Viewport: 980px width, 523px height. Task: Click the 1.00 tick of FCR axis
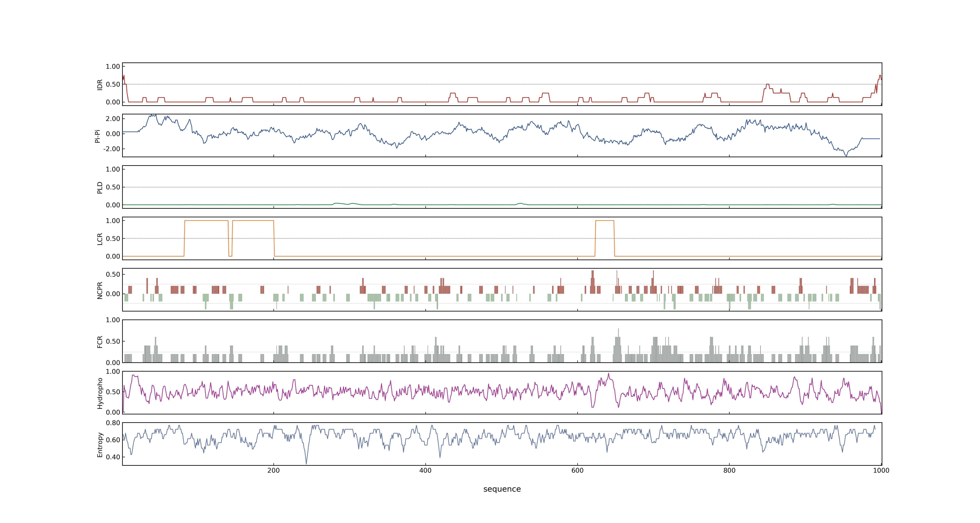click(x=113, y=320)
